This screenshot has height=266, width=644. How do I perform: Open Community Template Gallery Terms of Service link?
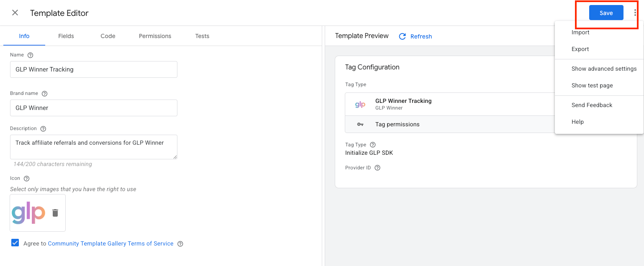[110, 243]
